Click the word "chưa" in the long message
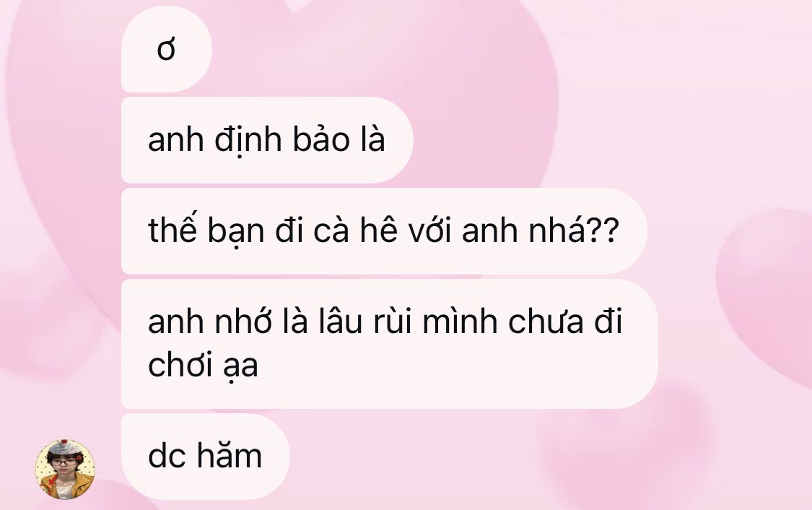Image resolution: width=812 pixels, height=510 pixels. [546, 321]
